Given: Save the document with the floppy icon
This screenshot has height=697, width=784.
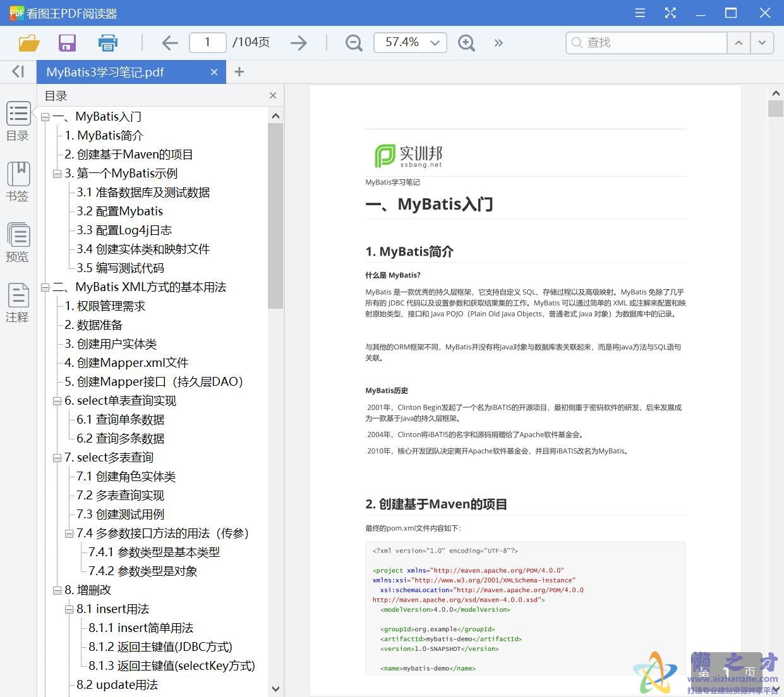Looking at the screenshot, I should tap(67, 43).
